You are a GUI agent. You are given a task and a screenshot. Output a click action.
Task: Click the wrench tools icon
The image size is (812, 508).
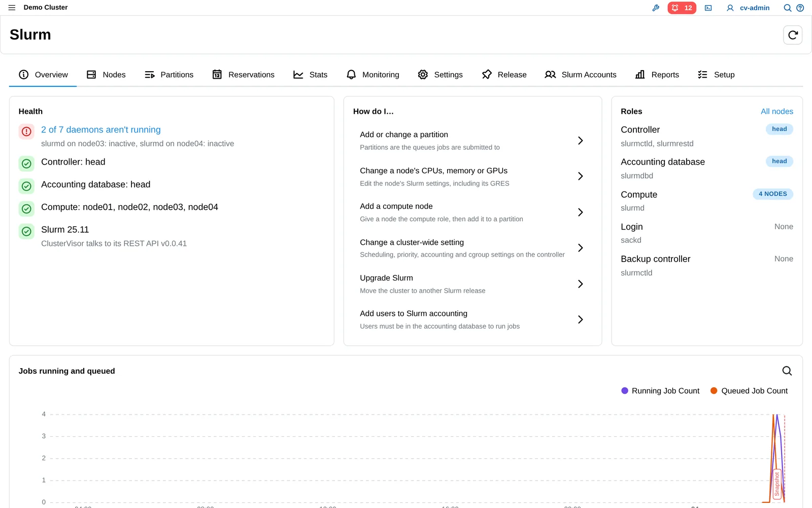click(x=656, y=8)
